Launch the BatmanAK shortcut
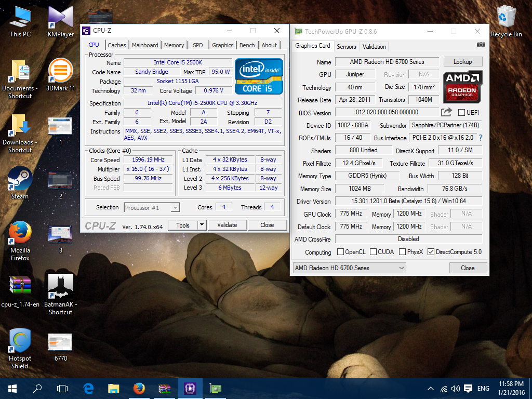532x399 pixels. pos(61,295)
